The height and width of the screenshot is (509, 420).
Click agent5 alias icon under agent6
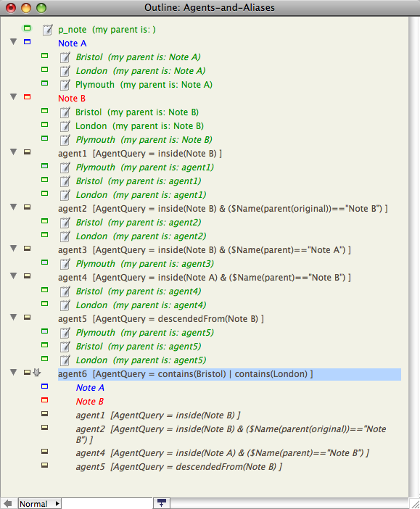point(45,465)
